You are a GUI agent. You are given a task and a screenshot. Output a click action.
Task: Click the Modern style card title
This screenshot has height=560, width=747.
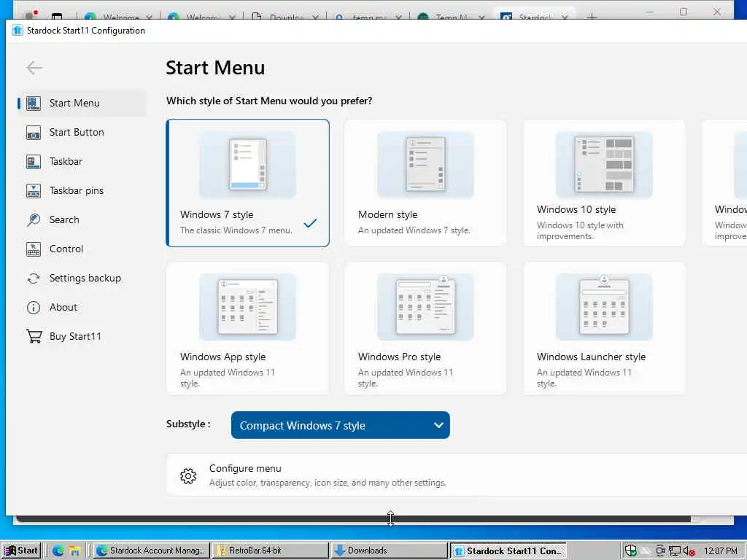point(388,215)
